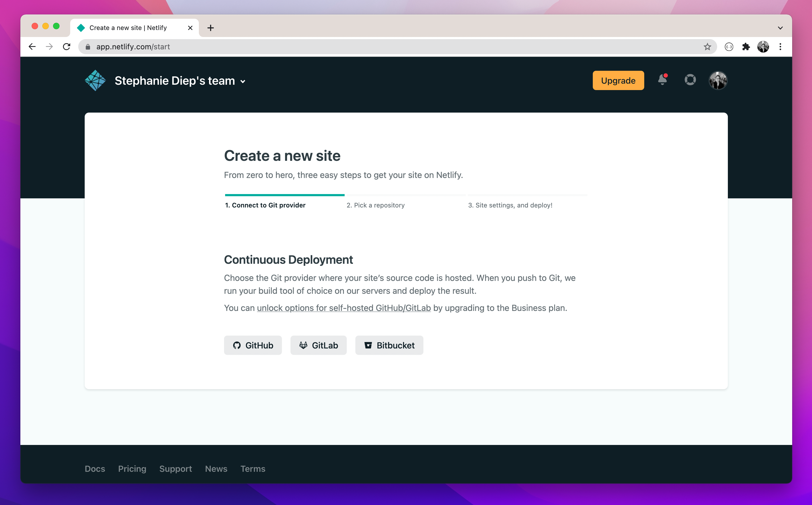Screen dimensions: 812x505
Task: Open Chrome three-dot menu
Action: [x=780, y=47]
